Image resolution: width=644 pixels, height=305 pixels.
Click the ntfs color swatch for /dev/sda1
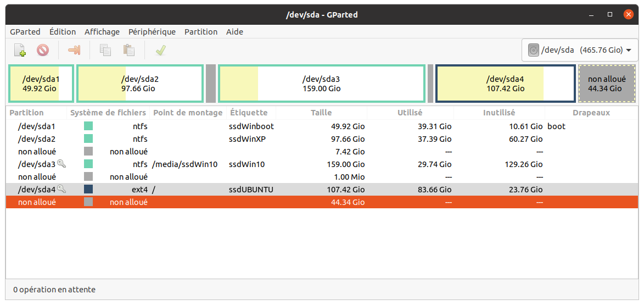click(88, 126)
